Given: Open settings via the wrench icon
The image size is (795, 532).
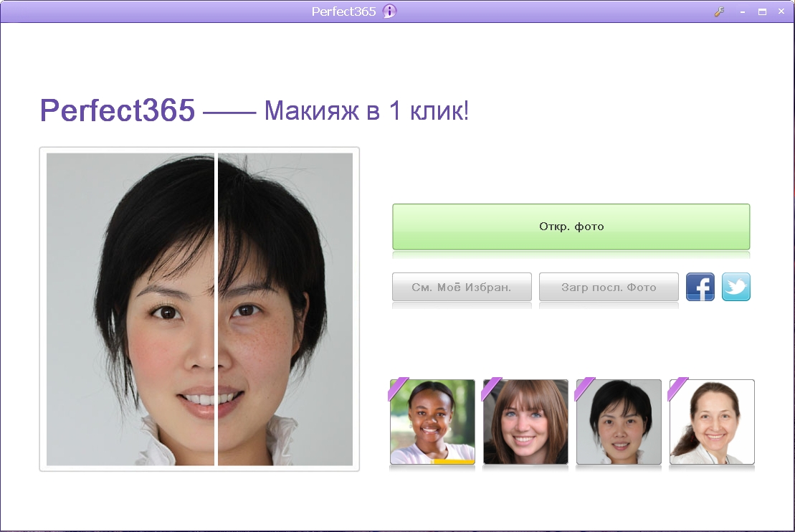Looking at the screenshot, I should point(720,11).
